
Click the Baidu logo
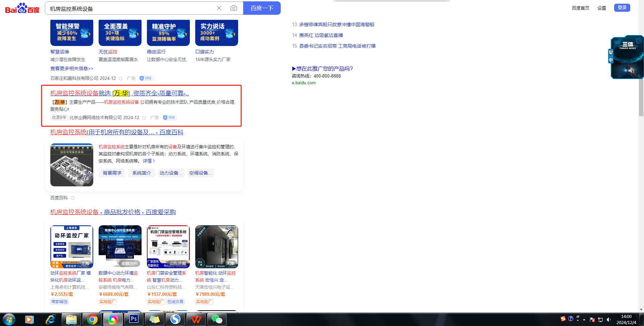22,8
